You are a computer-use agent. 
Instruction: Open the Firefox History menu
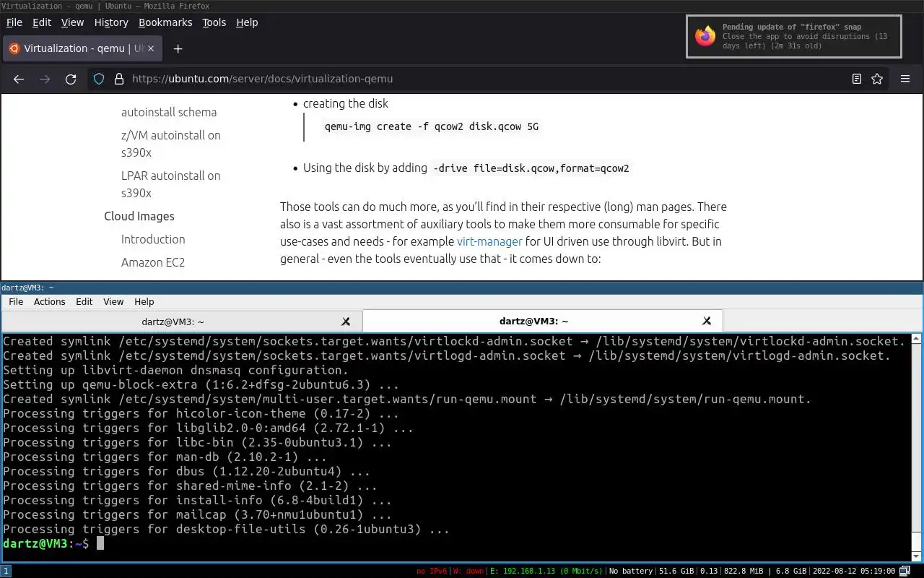[111, 22]
